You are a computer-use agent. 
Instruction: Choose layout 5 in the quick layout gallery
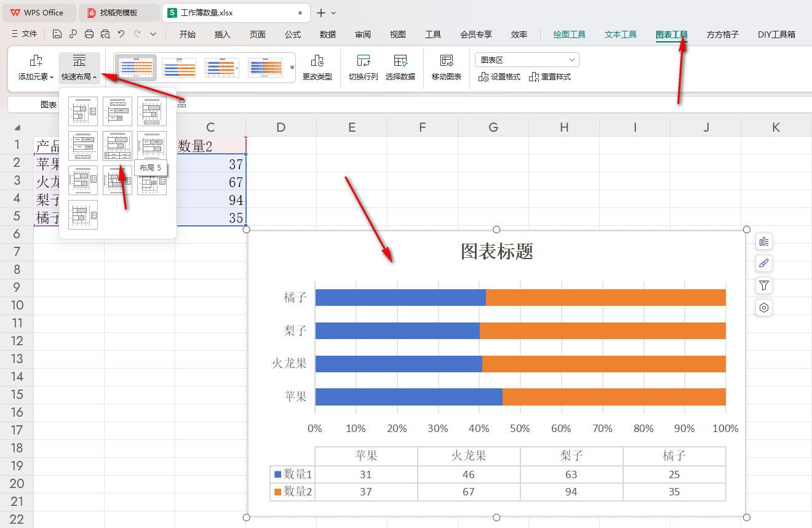tap(117, 146)
